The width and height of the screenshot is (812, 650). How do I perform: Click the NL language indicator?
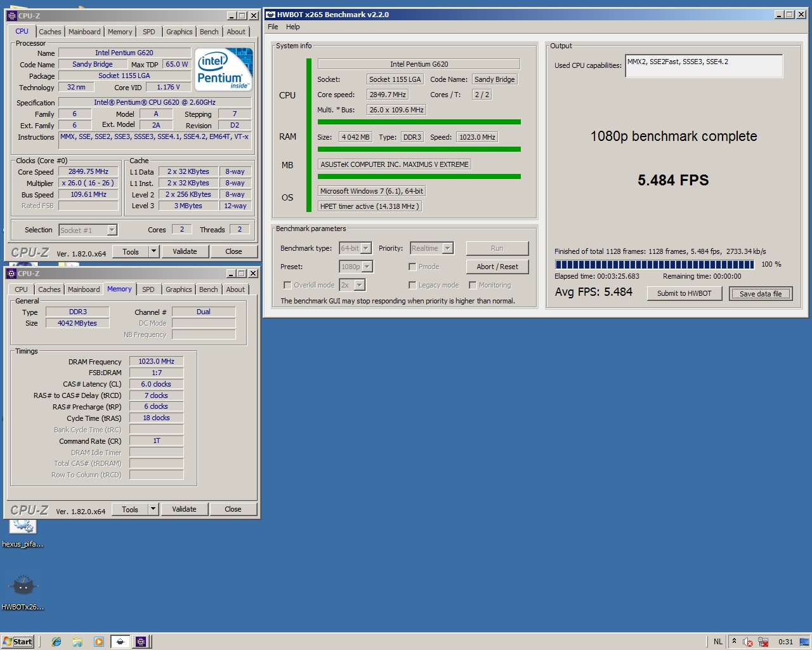718,642
